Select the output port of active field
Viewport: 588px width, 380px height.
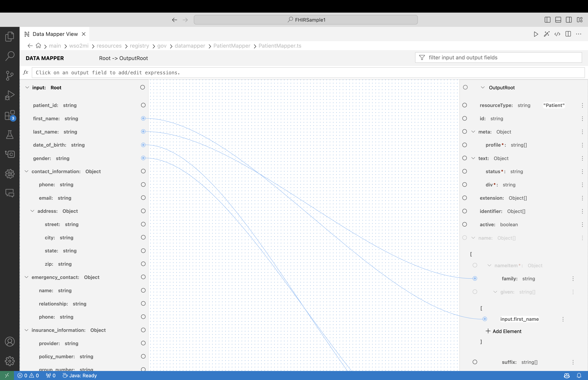[x=465, y=224]
